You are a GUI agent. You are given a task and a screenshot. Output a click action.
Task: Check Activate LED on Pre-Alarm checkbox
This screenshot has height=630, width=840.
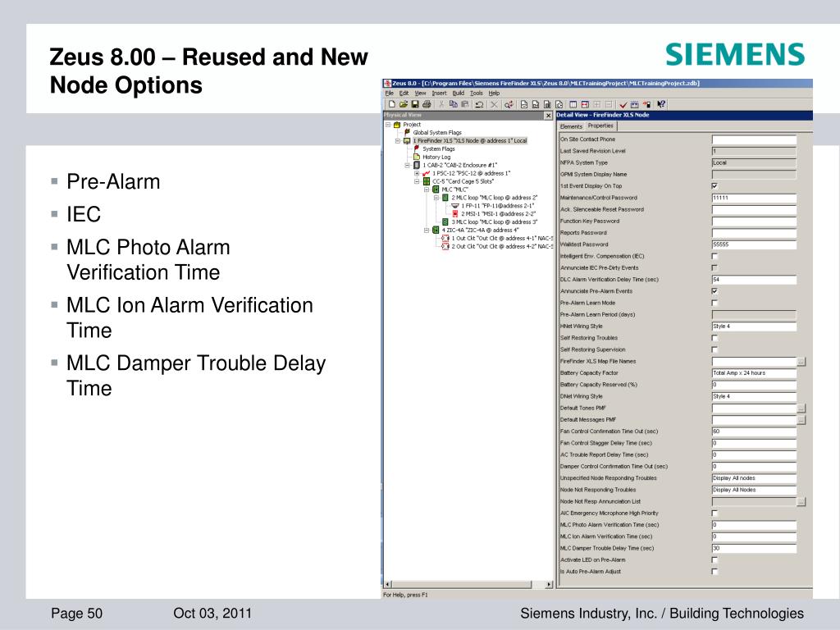714,559
